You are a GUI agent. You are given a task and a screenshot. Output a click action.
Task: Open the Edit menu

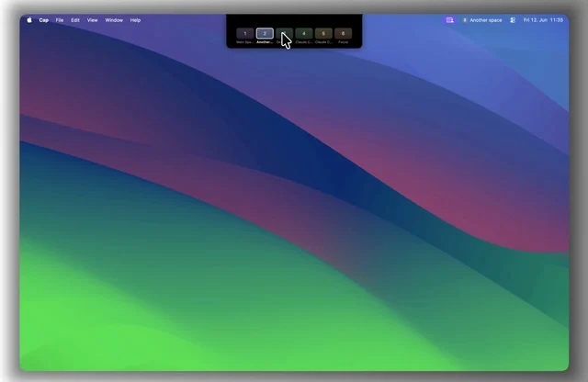tap(75, 20)
